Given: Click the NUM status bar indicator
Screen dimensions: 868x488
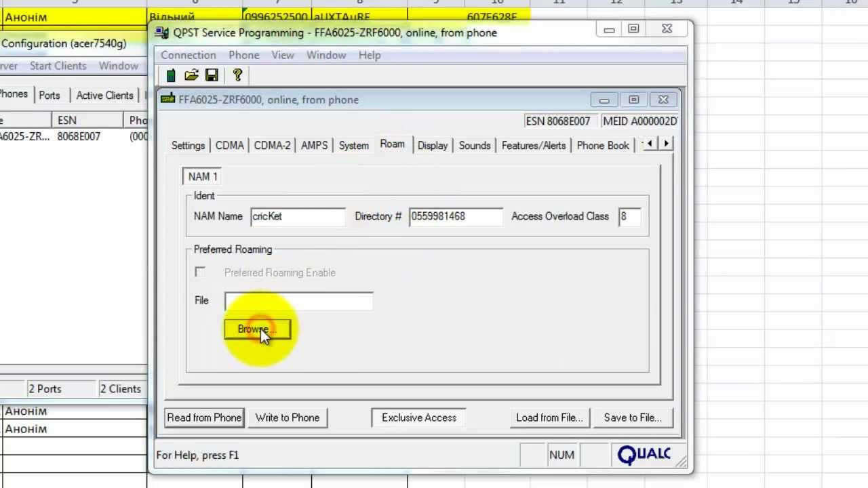Looking at the screenshot, I should pos(561,455).
